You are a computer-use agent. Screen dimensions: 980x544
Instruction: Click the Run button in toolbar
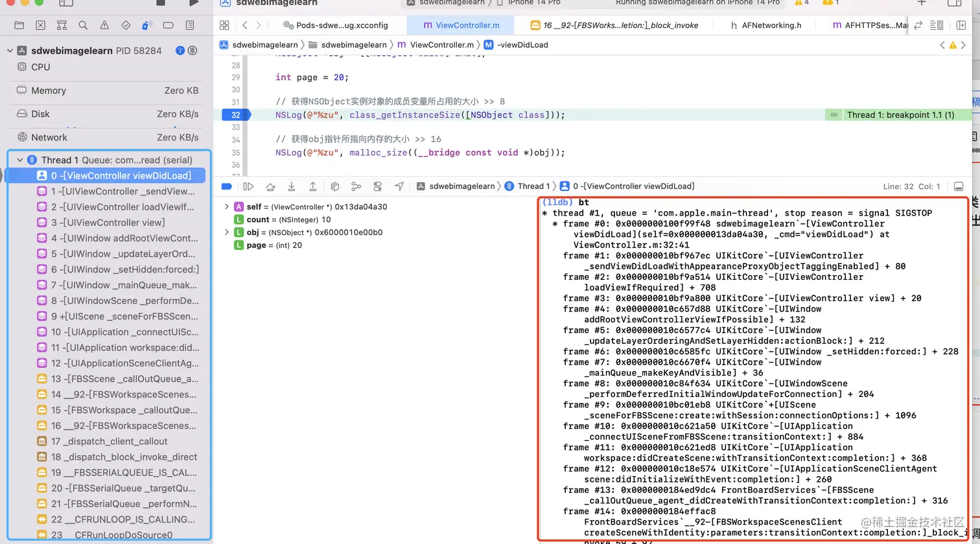click(194, 3)
